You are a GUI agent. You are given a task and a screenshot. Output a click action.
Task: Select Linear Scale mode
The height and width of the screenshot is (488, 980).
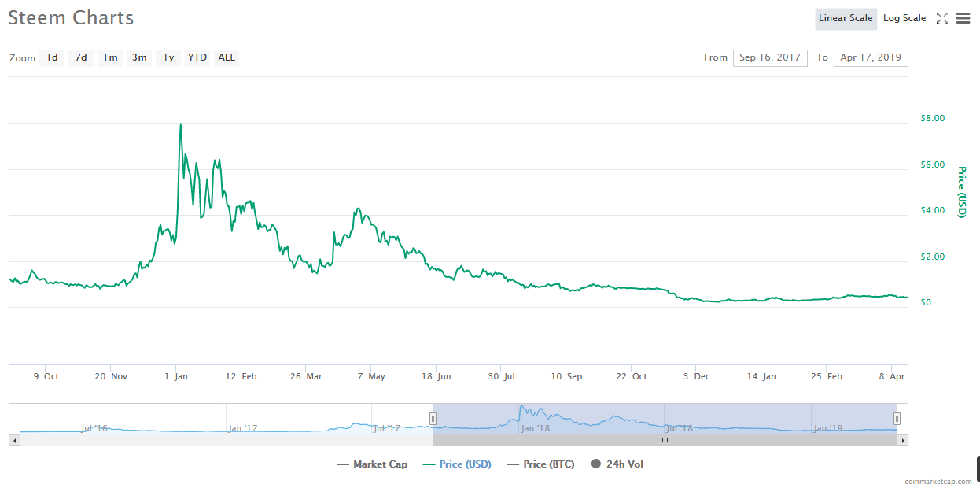pyautogui.click(x=846, y=17)
